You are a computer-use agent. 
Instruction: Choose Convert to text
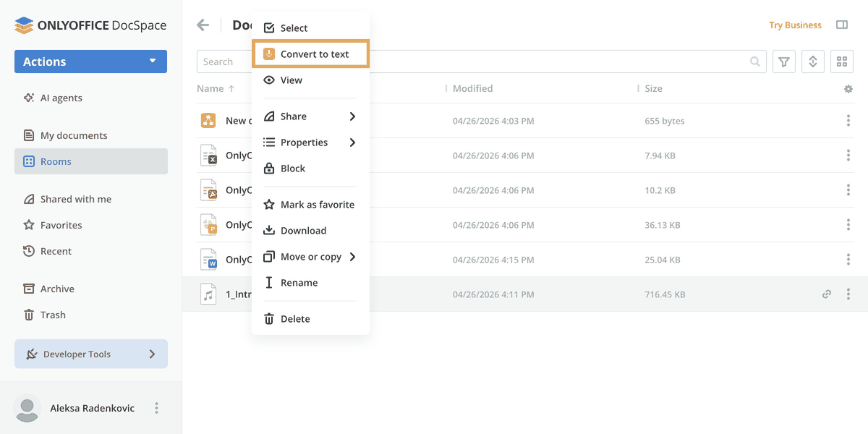[x=311, y=54]
